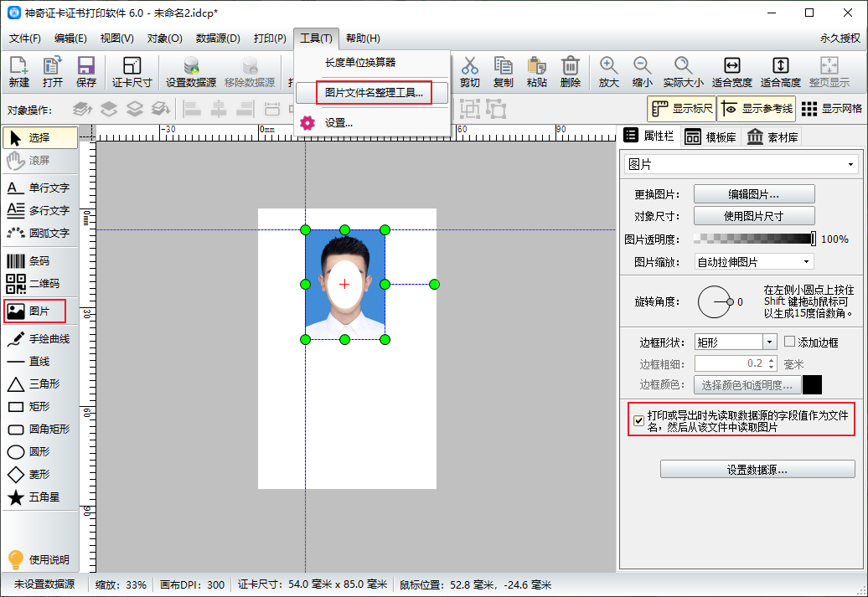Click the edit image (编辑图片) button

(x=754, y=194)
